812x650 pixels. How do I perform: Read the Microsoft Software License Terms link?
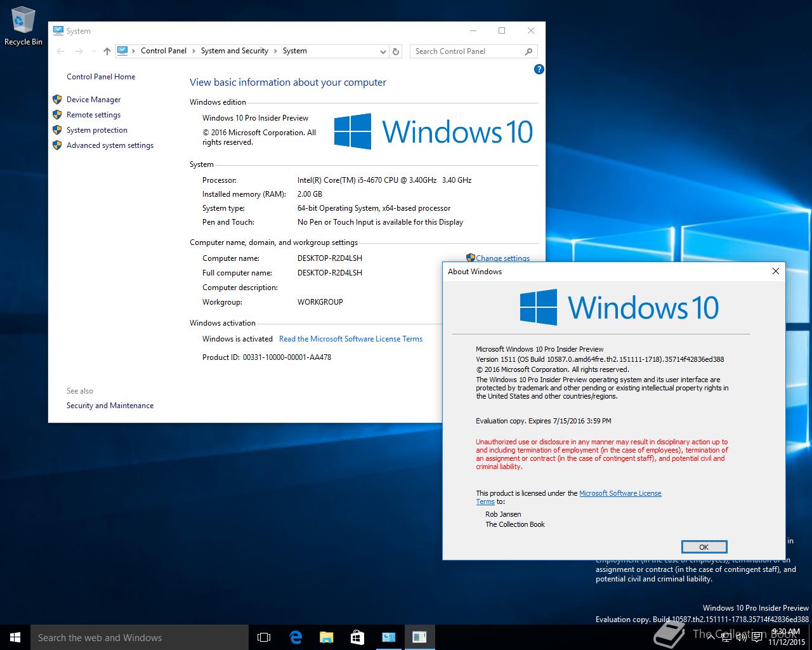[351, 339]
